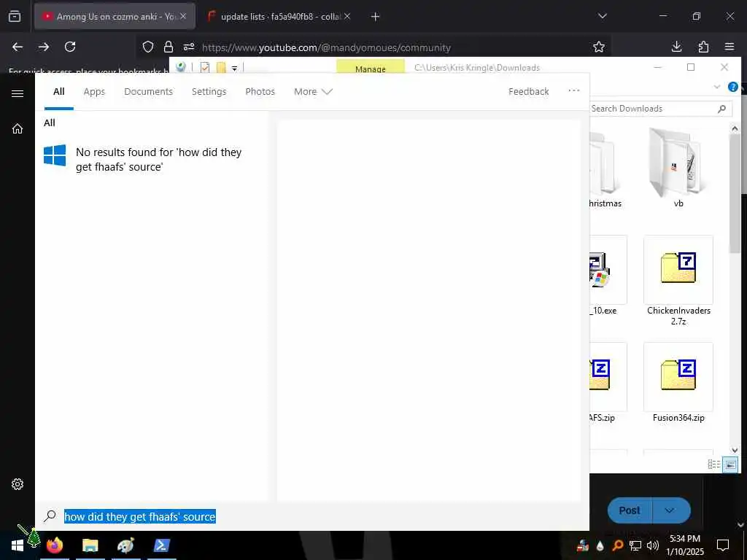Open the Post button dropdown arrow
747x560 pixels.
pos(670,510)
